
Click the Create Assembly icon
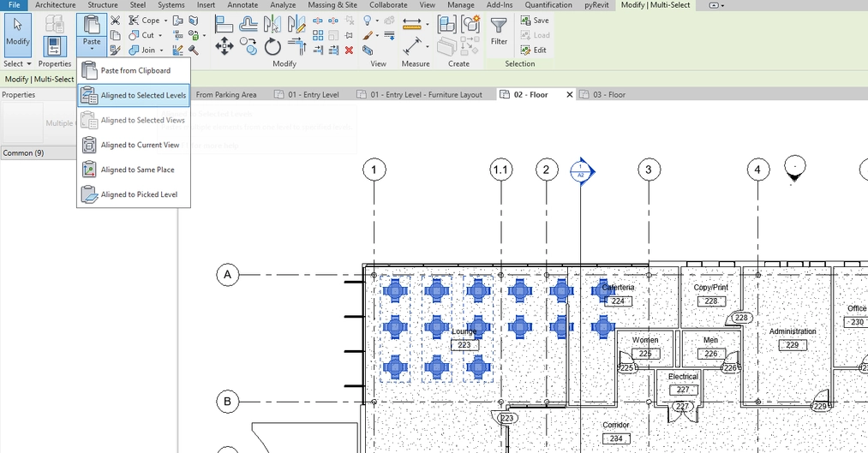(x=446, y=24)
